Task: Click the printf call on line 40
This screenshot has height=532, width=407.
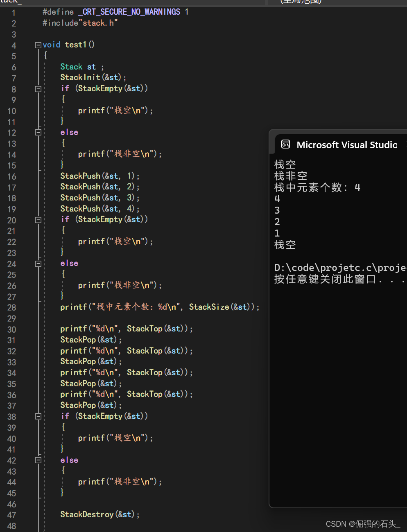Action: click(115, 438)
